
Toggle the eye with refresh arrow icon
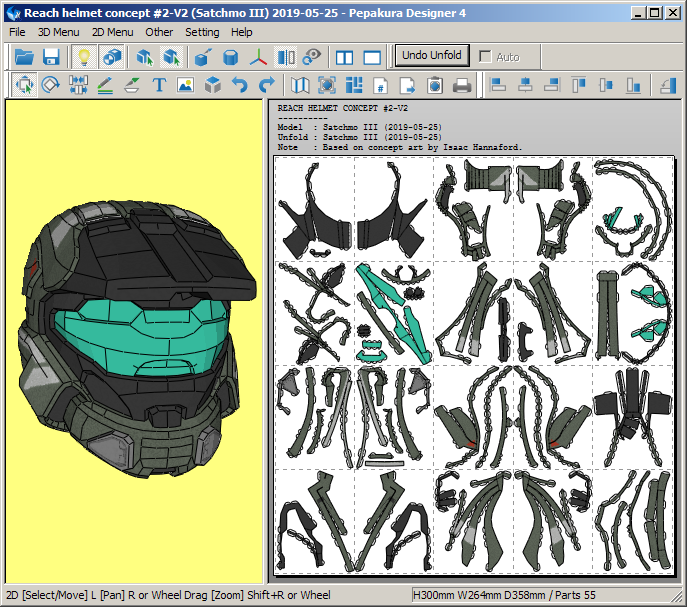312,57
